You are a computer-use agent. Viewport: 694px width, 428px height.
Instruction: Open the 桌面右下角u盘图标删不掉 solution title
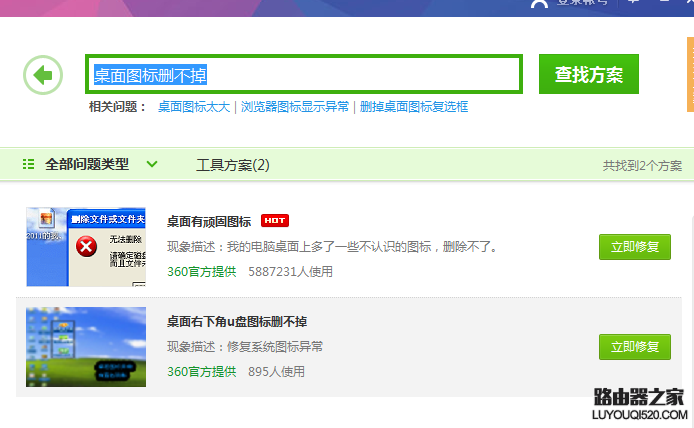[237, 321]
